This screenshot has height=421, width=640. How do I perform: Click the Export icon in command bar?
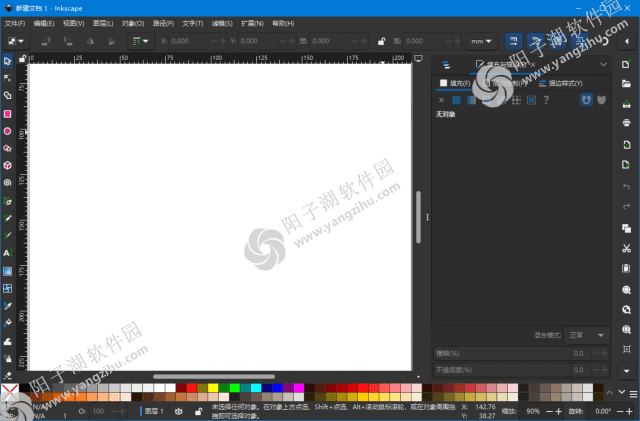click(x=626, y=165)
